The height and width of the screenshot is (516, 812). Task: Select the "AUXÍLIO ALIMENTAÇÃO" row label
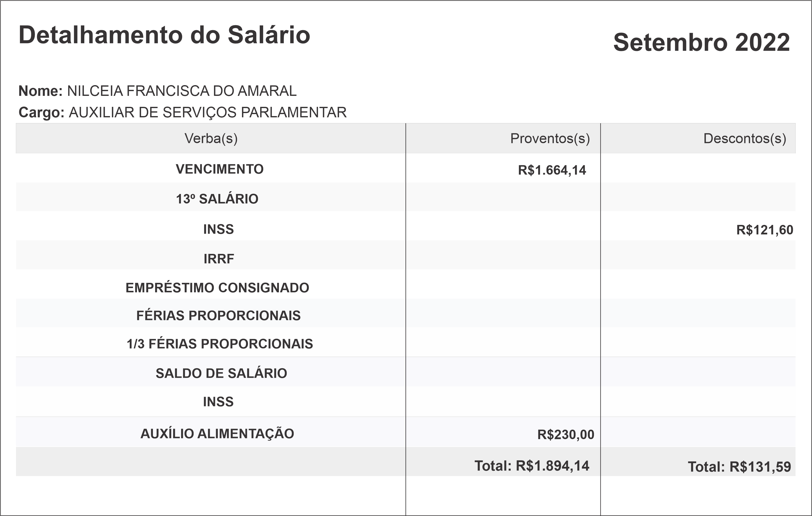click(217, 434)
